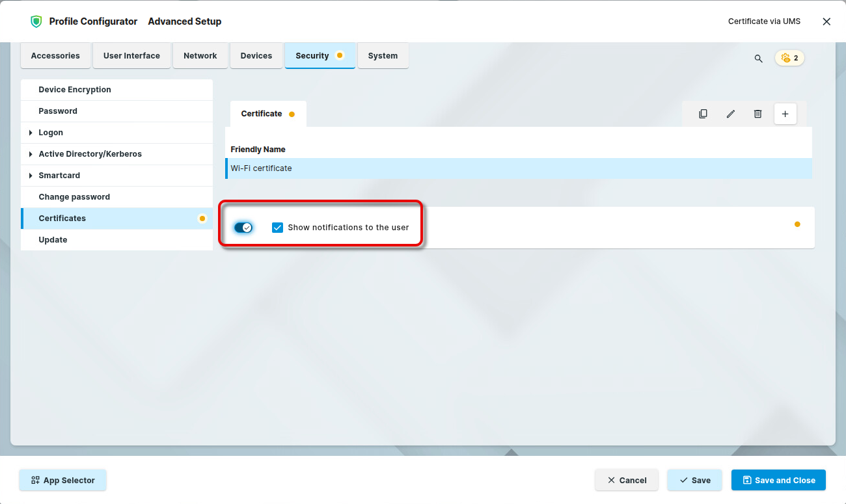
Task: Click the Profile Configurator shield icon
Action: pyautogui.click(x=36, y=21)
